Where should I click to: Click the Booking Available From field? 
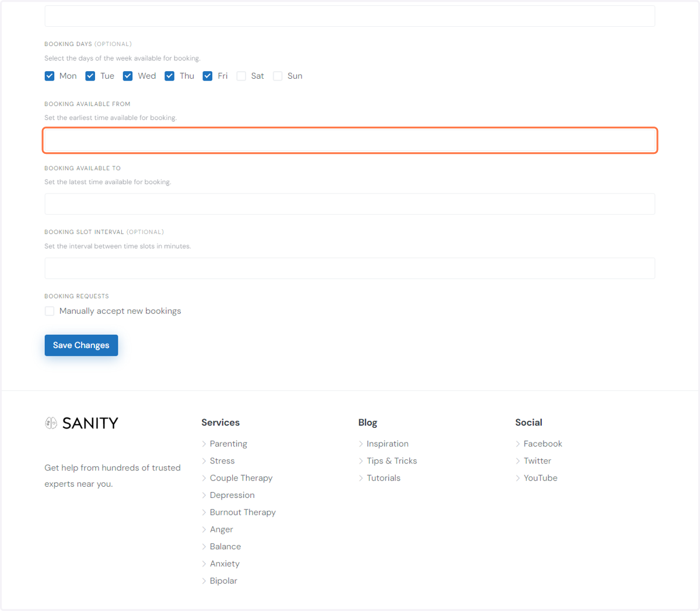tap(350, 141)
